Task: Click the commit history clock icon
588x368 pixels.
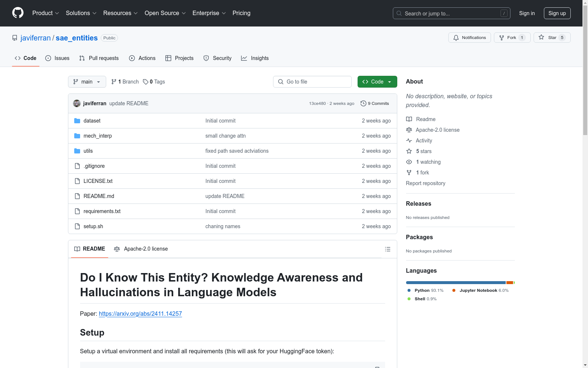Action: (x=363, y=103)
